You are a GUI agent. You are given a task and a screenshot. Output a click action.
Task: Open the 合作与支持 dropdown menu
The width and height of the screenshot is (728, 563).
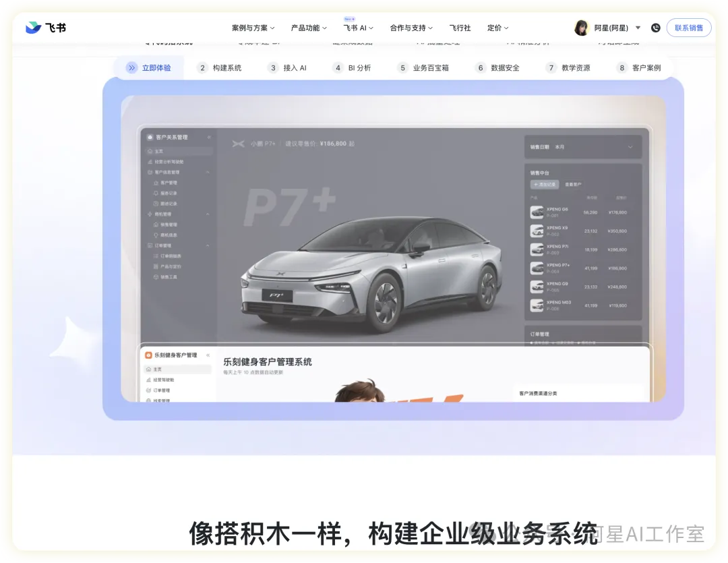pos(411,28)
